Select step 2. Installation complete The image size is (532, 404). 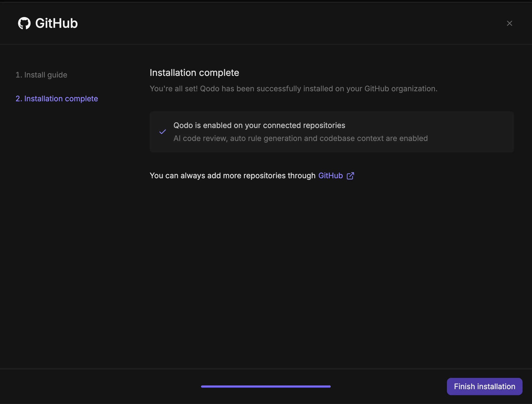(57, 99)
